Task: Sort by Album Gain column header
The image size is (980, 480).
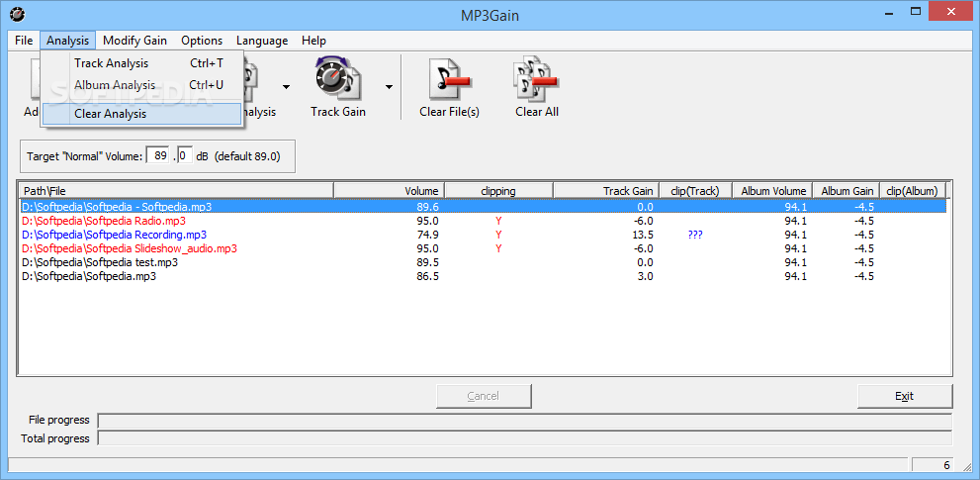Action: (846, 191)
